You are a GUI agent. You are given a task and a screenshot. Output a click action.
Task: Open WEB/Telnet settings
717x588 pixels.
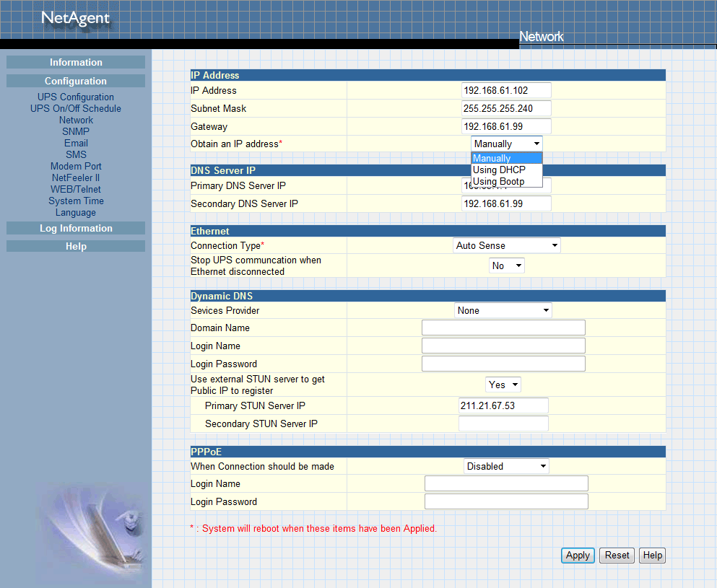[x=76, y=189]
